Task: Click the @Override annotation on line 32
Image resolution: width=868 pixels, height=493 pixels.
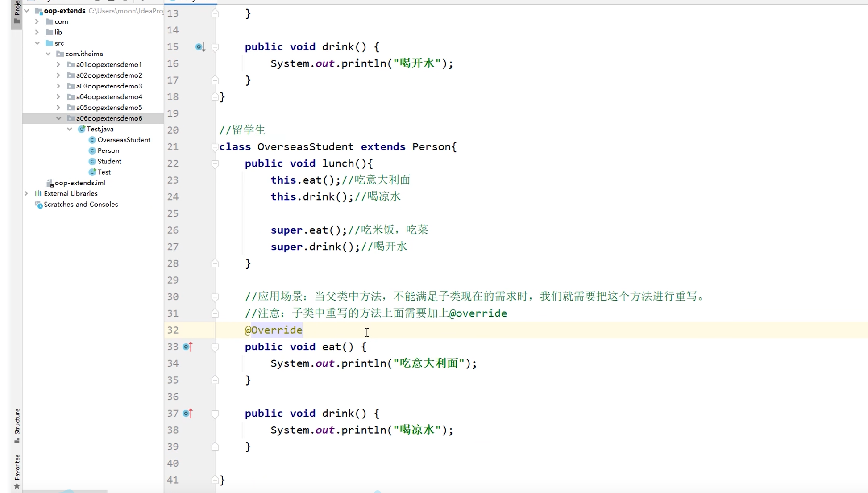Action: tap(274, 330)
